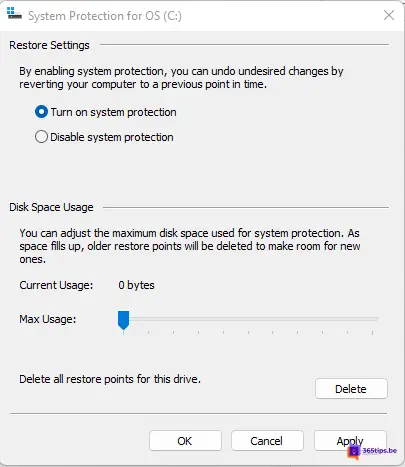The height and width of the screenshot is (467, 405).
Task: Click the Max Usage label
Action: click(48, 319)
